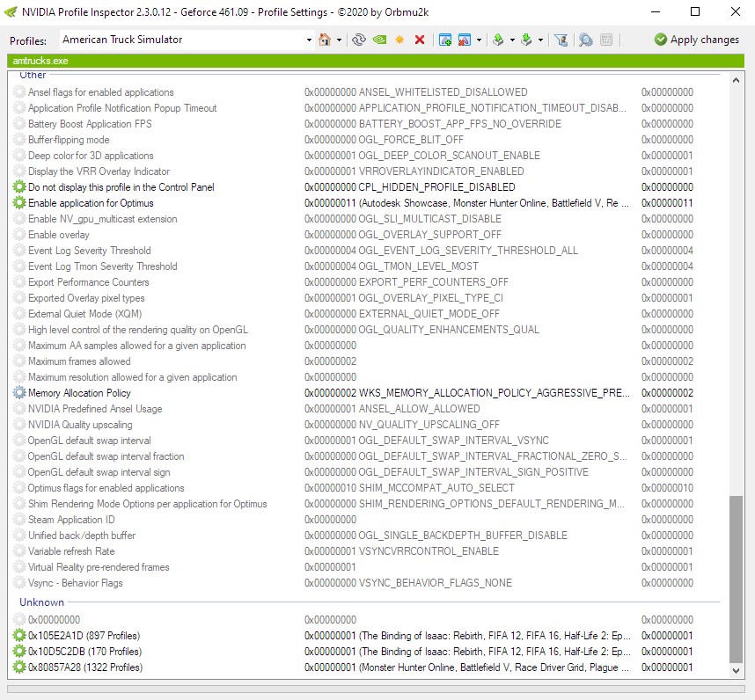The height and width of the screenshot is (700, 755).
Task: Click the amtrucks.exe green application bar
Action: click(x=376, y=61)
